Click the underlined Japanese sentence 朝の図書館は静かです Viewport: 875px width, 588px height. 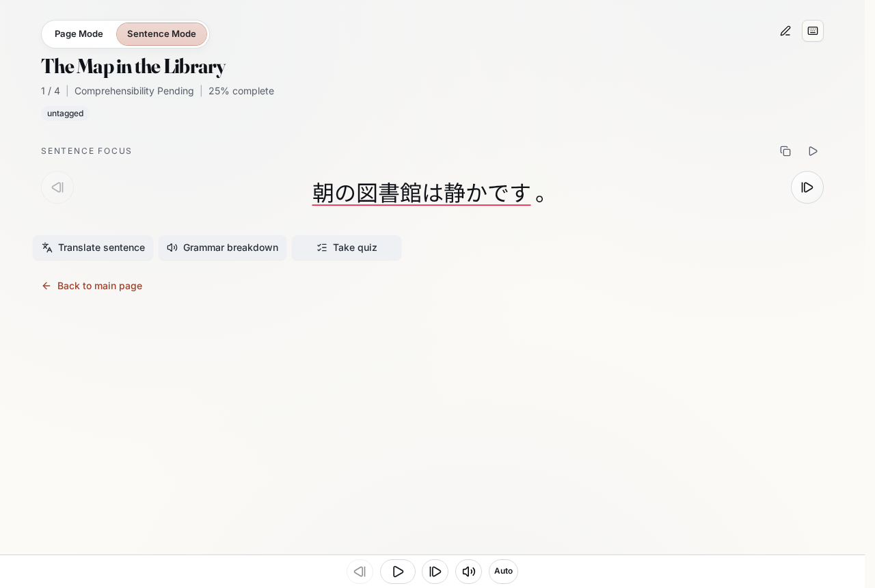tap(421, 193)
